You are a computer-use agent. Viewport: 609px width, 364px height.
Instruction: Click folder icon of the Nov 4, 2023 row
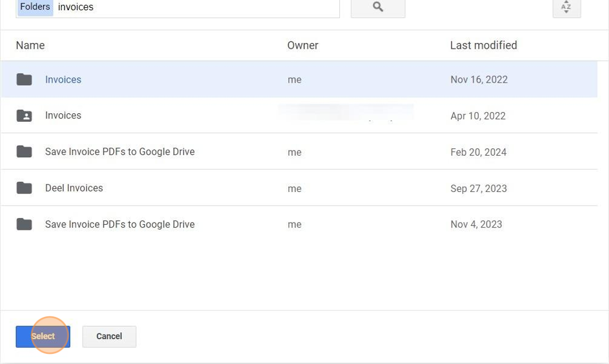(x=24, y=224)
